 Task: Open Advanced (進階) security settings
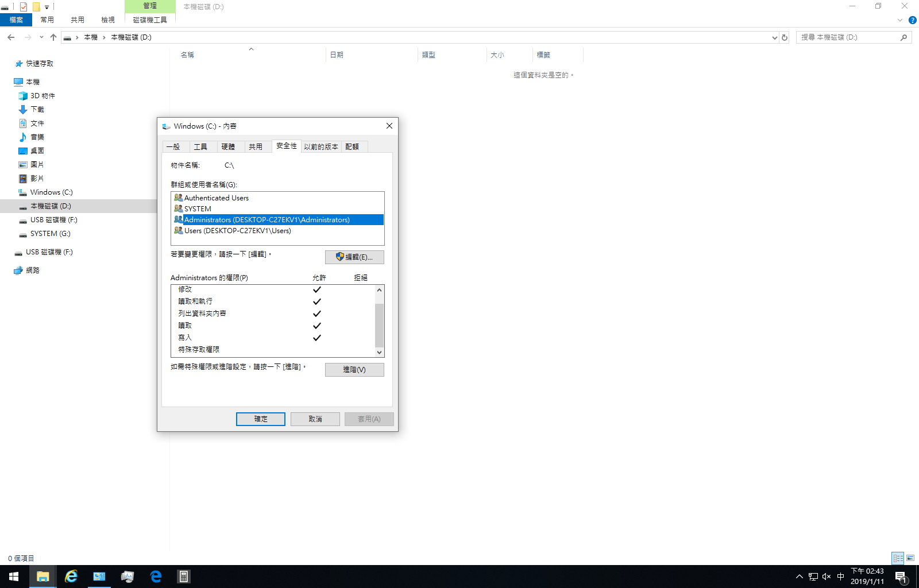pyautogui.click(x=354, y=370)
